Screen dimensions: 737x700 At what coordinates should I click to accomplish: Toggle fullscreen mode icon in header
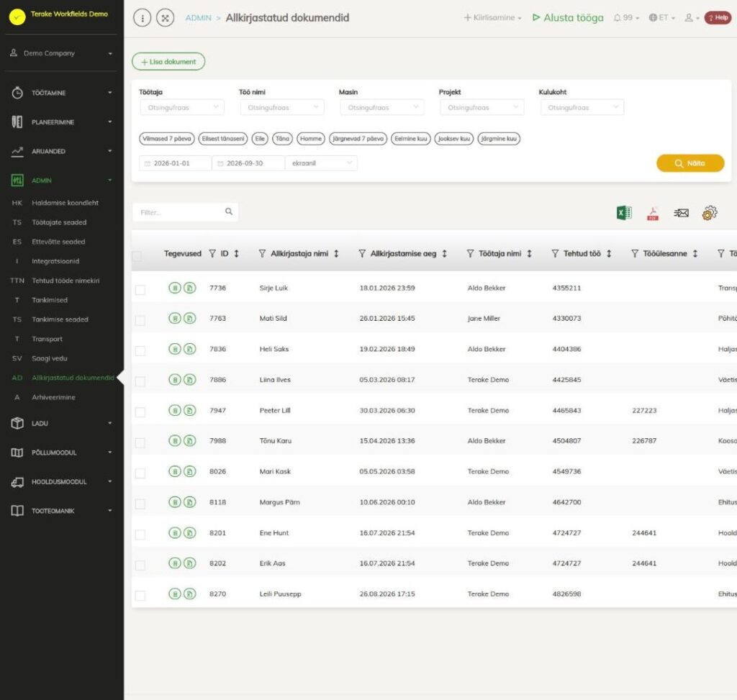[165, 18]
